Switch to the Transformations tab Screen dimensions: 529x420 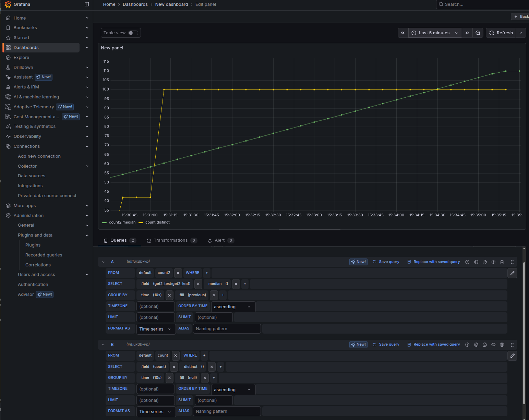[x=171, y=240]
